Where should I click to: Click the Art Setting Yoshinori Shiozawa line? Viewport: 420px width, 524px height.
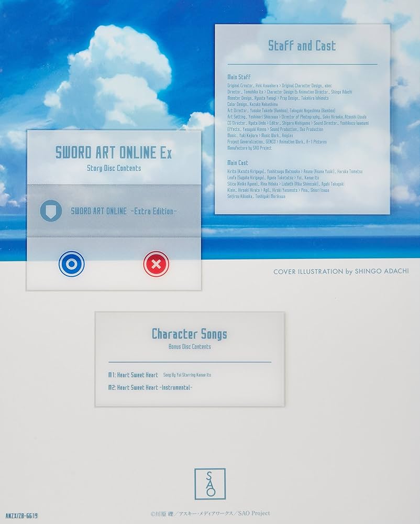pyautogui.click(x=297, y=117)
